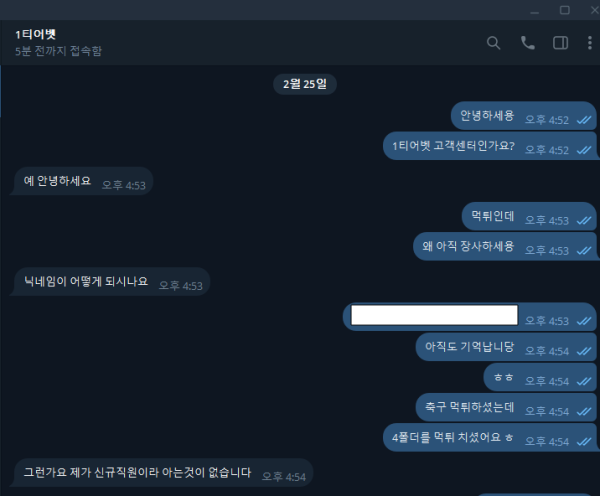Click the ㅎㅎ message bubble
This screenshot has width=600, height=496.
540,377
